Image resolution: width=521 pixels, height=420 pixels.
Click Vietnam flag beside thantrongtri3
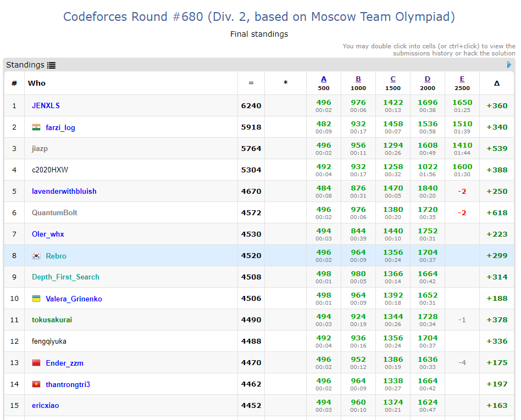click(36, 384)
